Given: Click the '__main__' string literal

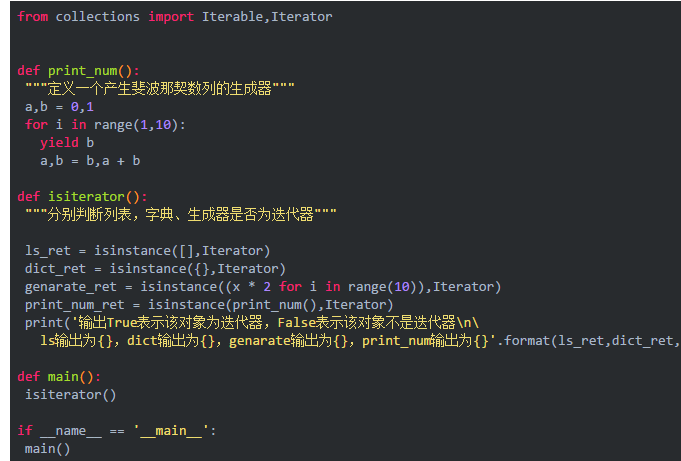Looking at the screenshot, I should pos(171,431).
